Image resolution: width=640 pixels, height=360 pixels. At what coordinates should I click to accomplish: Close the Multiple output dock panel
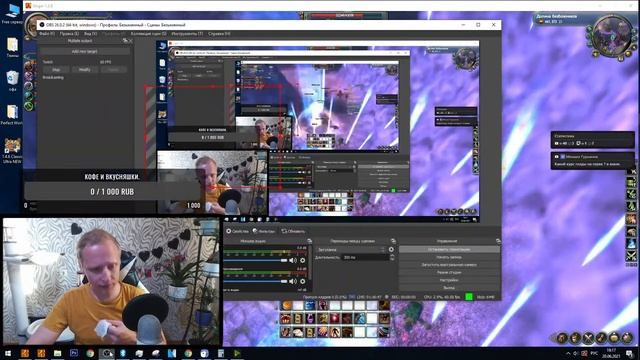(130, 41)
